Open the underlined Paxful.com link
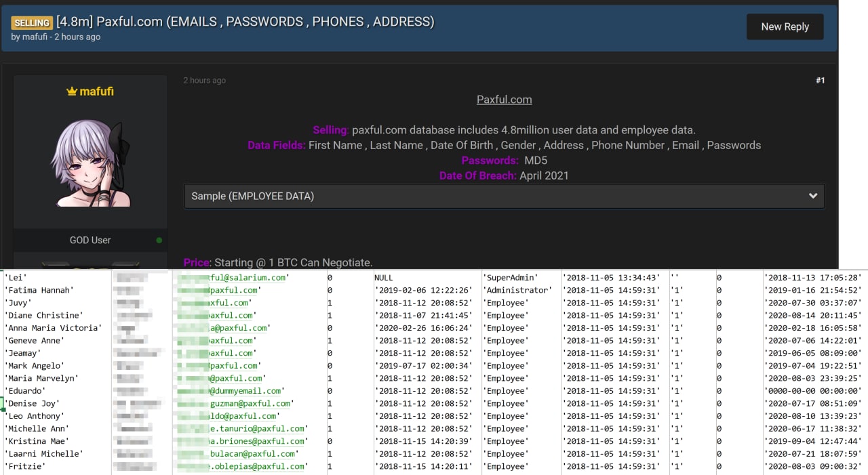 tap(504, 100)
